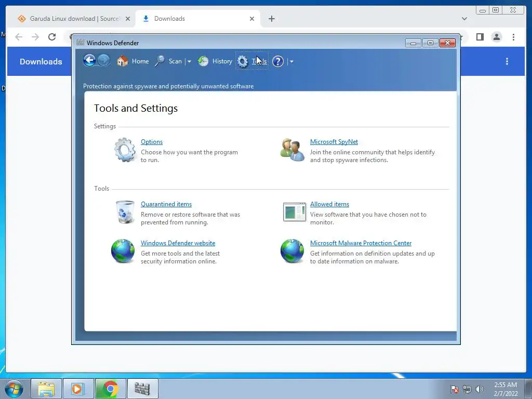The width and height of the screenshot is (532, 399).
Task: Toggle Chrome side panel icon
Action: pyautogui.click(x=480, y=37)
